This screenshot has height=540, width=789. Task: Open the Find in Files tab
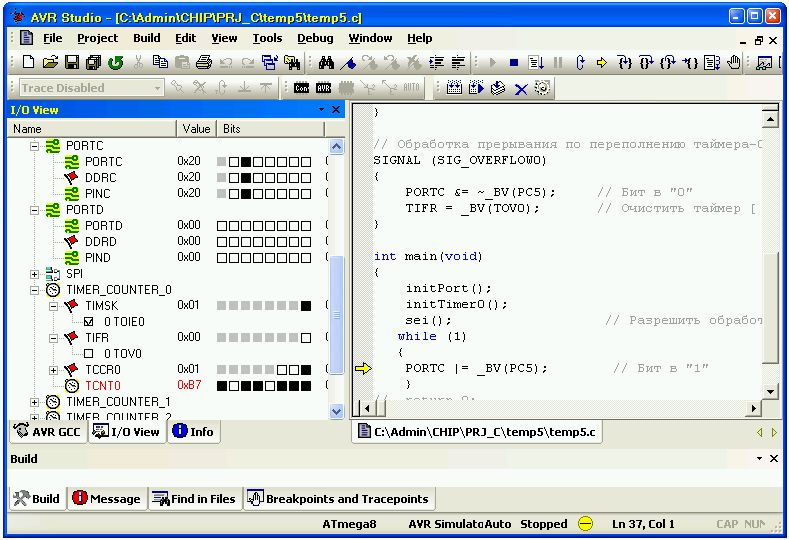click(195, 499)
